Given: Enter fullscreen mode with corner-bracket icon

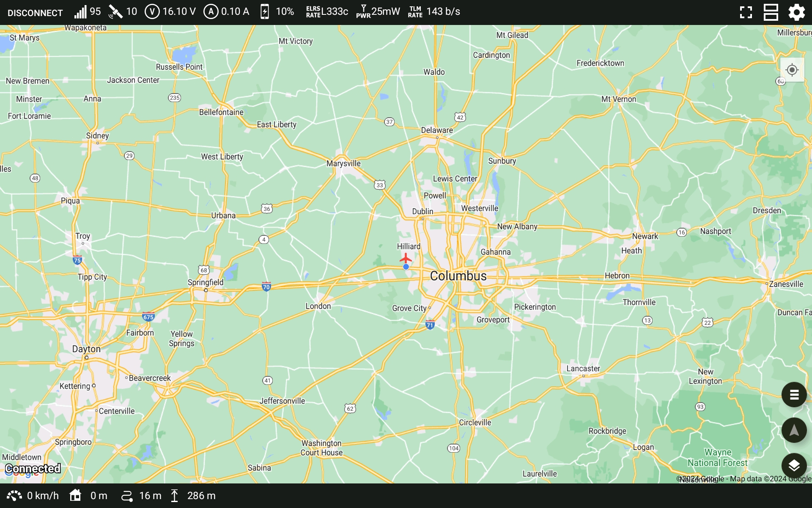Looking at the screenshot, I should point(746,12).
